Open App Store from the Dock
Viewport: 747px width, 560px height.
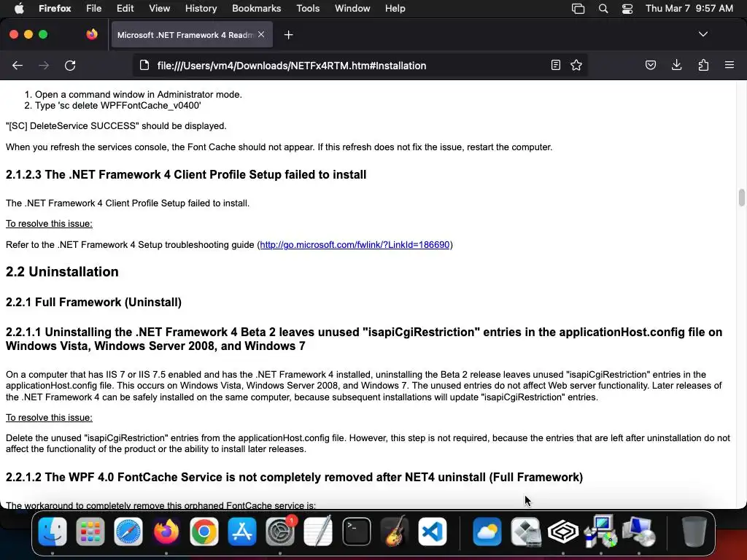click(x=242, y=532)
